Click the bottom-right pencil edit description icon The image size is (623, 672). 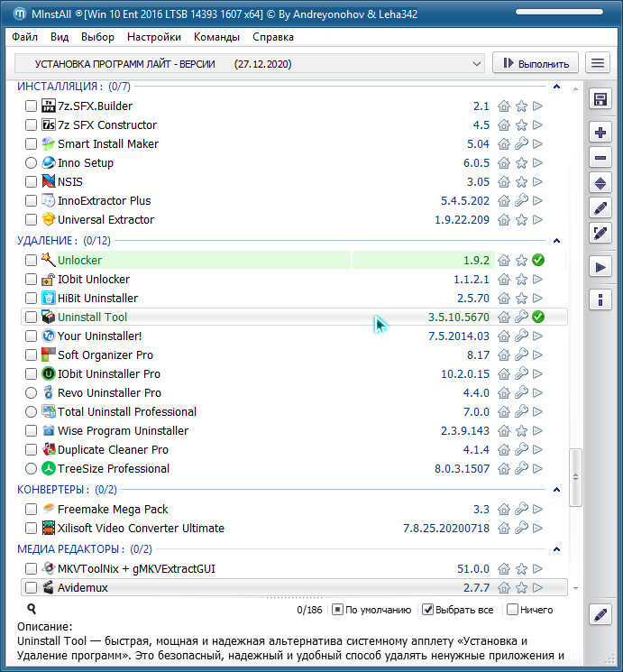coord(600,614)
